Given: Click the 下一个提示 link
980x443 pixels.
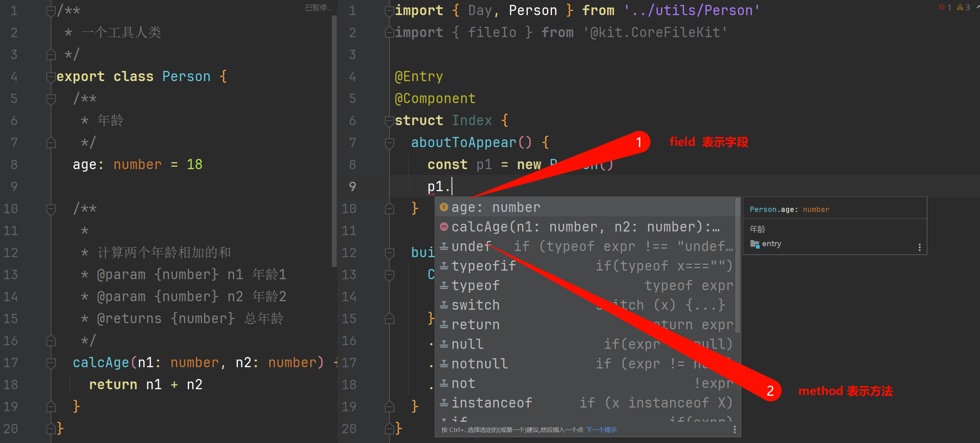Looking at the screenshot, I should pos(601,430).
